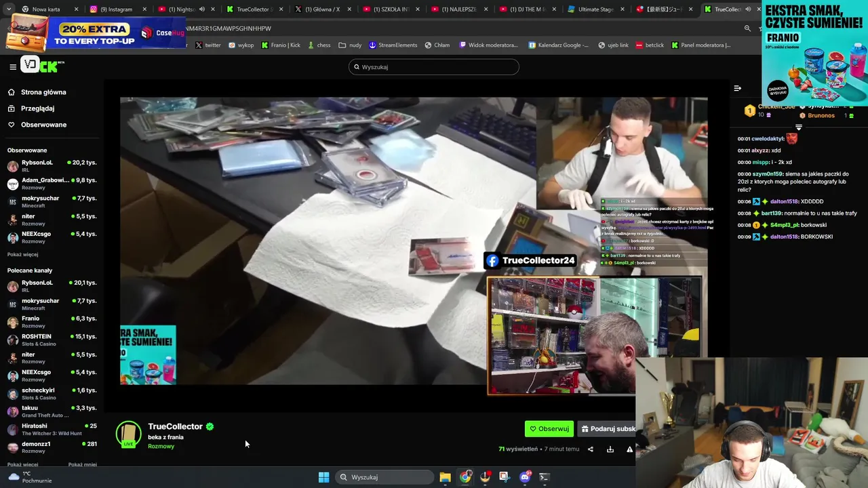Viewport: 868px width, 488px height.
Task: Click Pokaż więcej under recommended channels
Action: click(22, 465)
